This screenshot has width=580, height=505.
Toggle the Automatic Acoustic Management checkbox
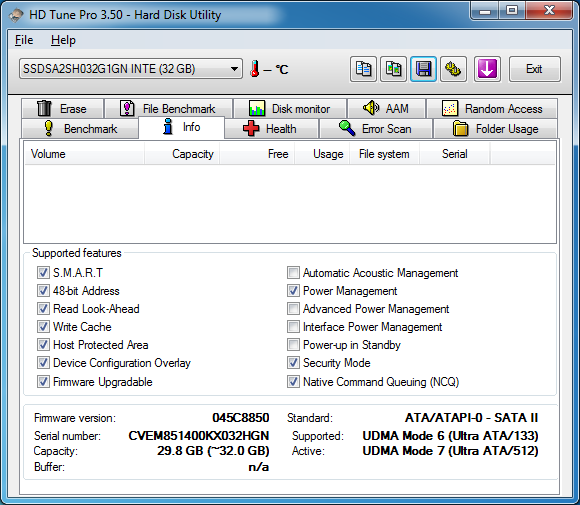(293, 273)
